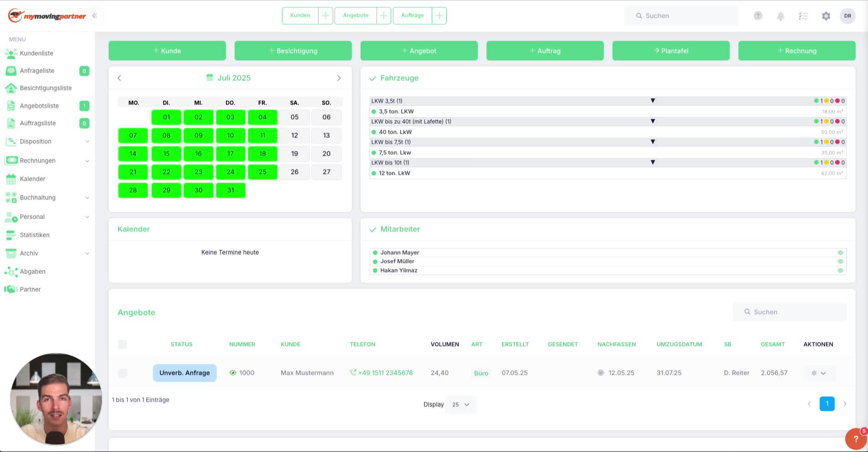Collapse the LKW 3,5t vehicle group arrow
Viewport: 868px width, 452px height.
[653, 101]
